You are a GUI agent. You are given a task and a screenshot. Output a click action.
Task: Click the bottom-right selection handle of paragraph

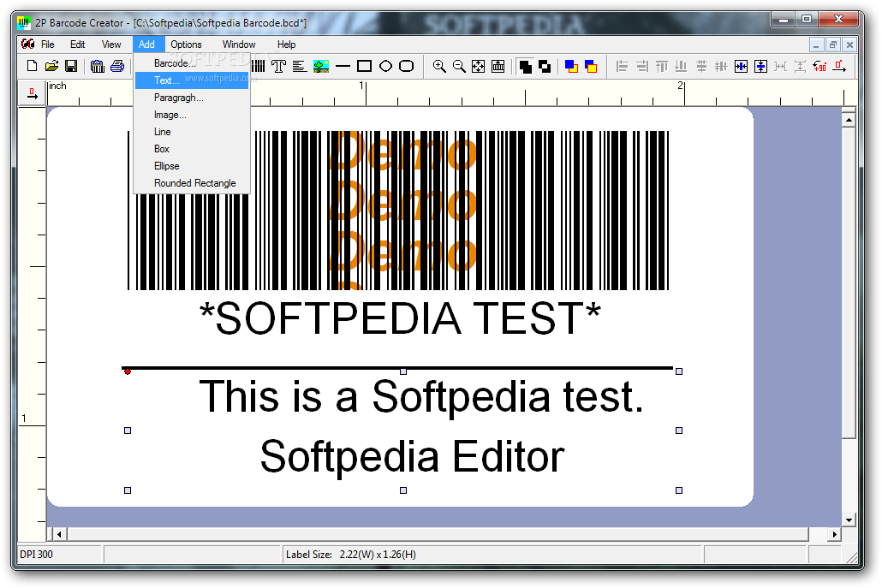point(679,490)
